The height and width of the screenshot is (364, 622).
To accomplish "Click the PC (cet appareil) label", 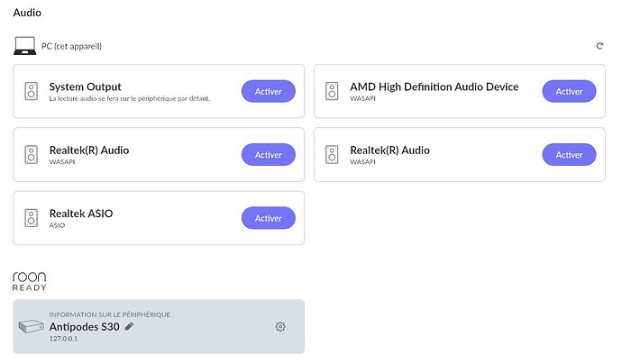I will [71, 46].
